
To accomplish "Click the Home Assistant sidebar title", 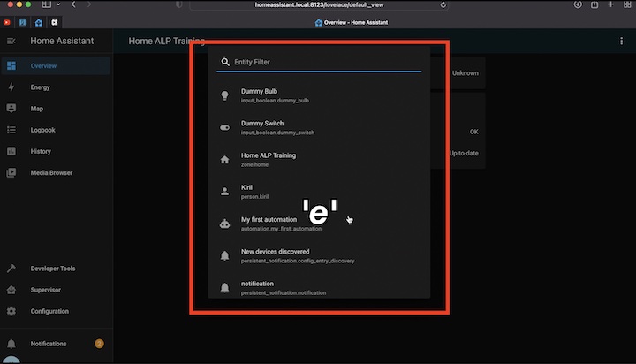I will click(x=62, y=41).
